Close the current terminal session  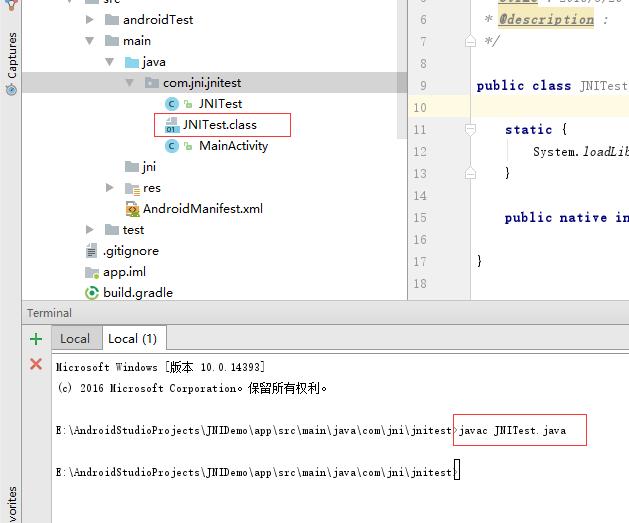(x=36, y=364)
